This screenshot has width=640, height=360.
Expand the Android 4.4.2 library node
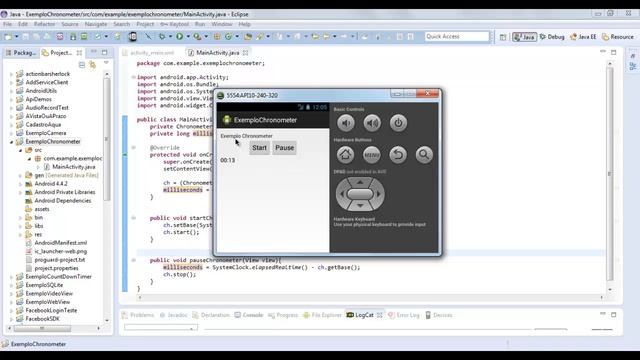click(x=20, y=184)
